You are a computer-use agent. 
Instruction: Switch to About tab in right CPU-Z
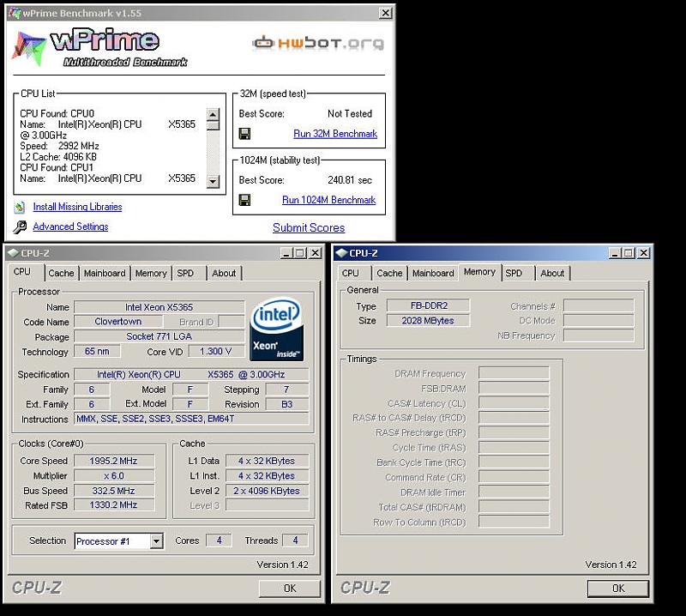(x=552, y=273)
